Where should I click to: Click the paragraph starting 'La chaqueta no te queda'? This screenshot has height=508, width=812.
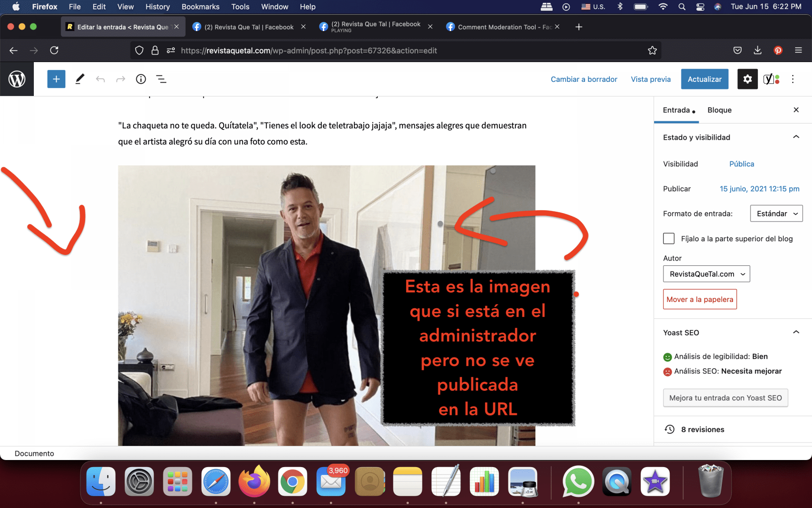pos(322,133)
